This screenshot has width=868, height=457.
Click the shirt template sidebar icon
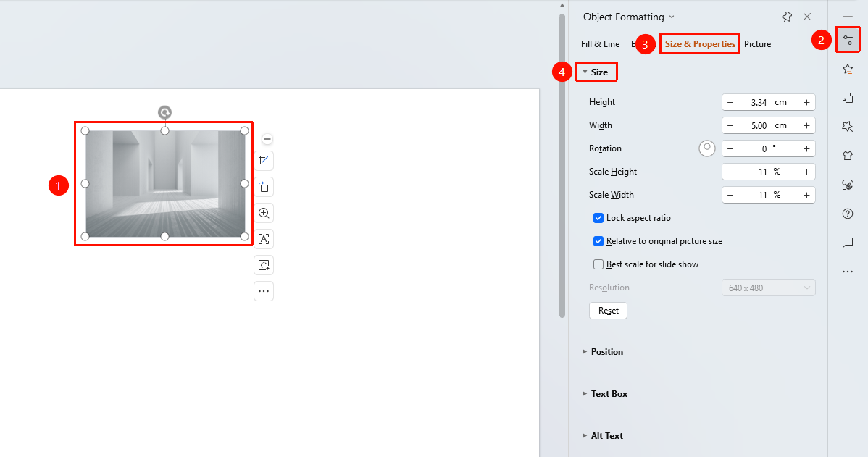(x=848, y=156)
